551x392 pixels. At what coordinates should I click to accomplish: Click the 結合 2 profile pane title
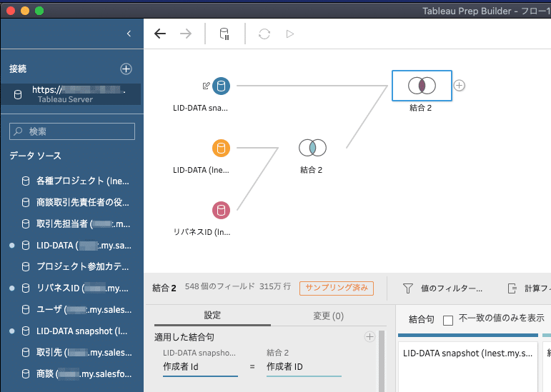[164, 288]
